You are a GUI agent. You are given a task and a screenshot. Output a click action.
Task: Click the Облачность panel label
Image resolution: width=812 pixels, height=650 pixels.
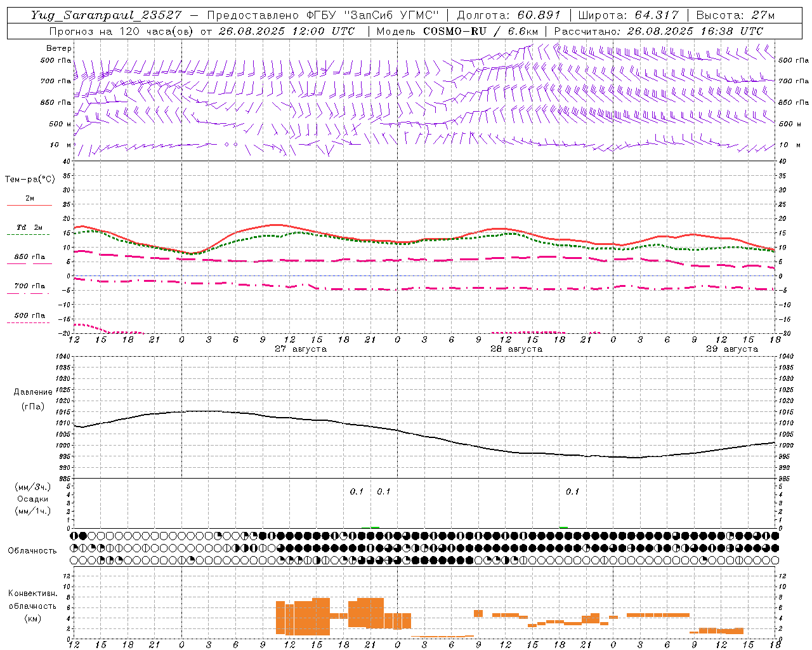[32, 550]
